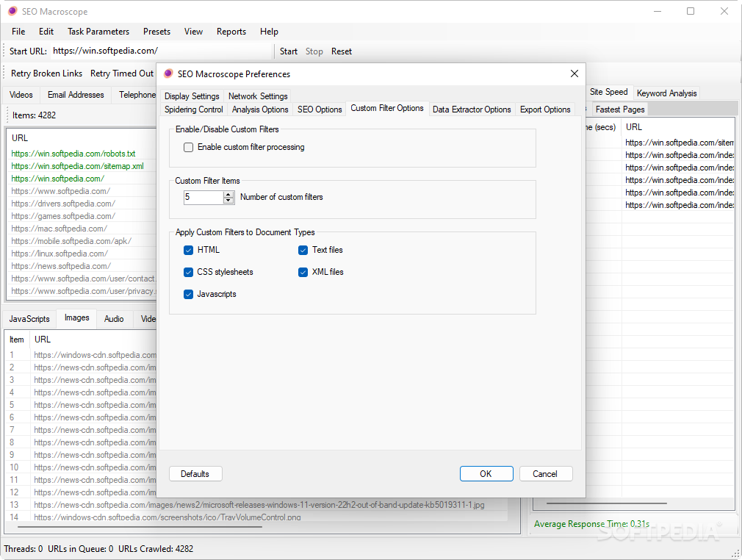Image resolution: width=742 pixels, height=560 pixels.
Task: Select the JavaScripts lower tab
Action: (x=29, y=319)
